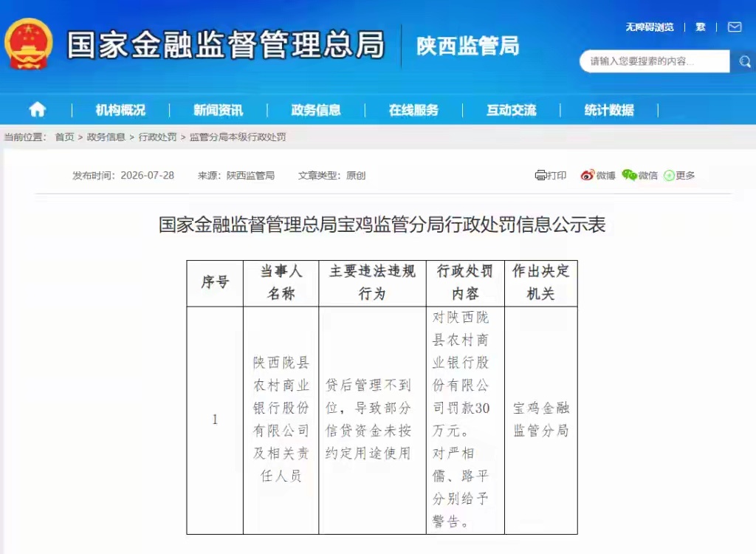This screenshot has height=554, width=756.
Task: Click the 更多 share text
Action: tap(685, 175)
